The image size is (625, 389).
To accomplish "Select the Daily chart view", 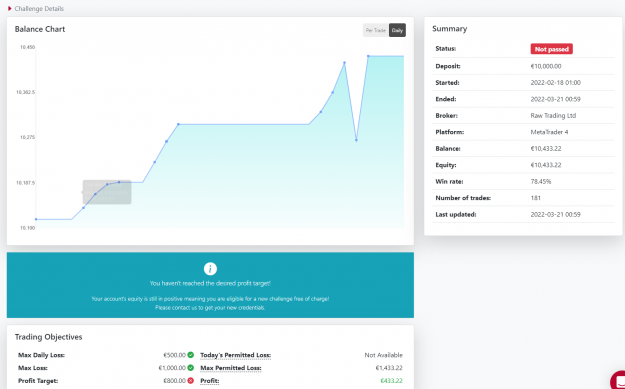I will [x=397, y=30].
